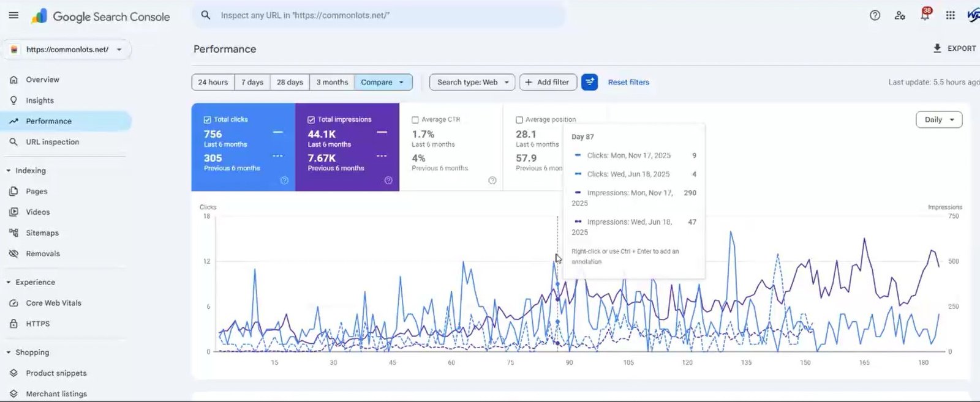Screen dimensions: 980x402
Task: Click the Sitemaps icon in sidebar
Action: point(13,233)
